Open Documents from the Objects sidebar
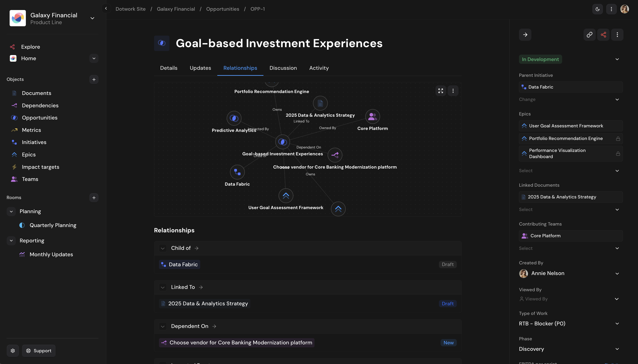The image size is (638, 364). point(36,93)
